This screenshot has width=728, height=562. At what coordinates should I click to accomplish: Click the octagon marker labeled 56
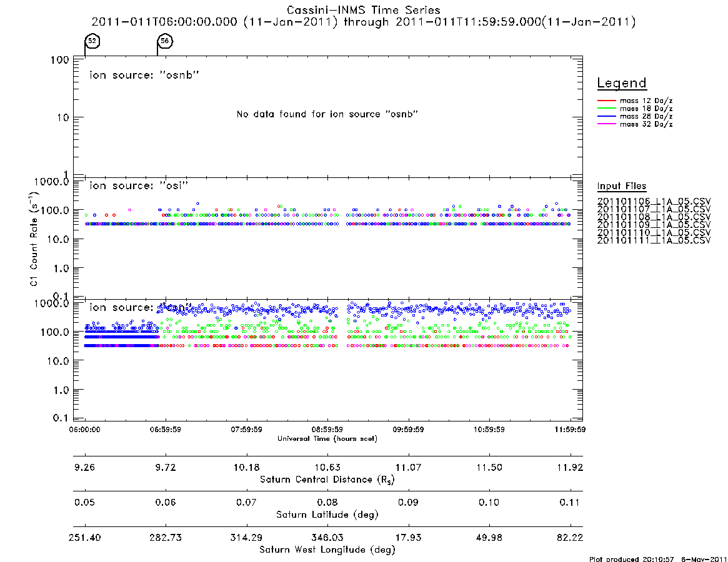[165, 41]
